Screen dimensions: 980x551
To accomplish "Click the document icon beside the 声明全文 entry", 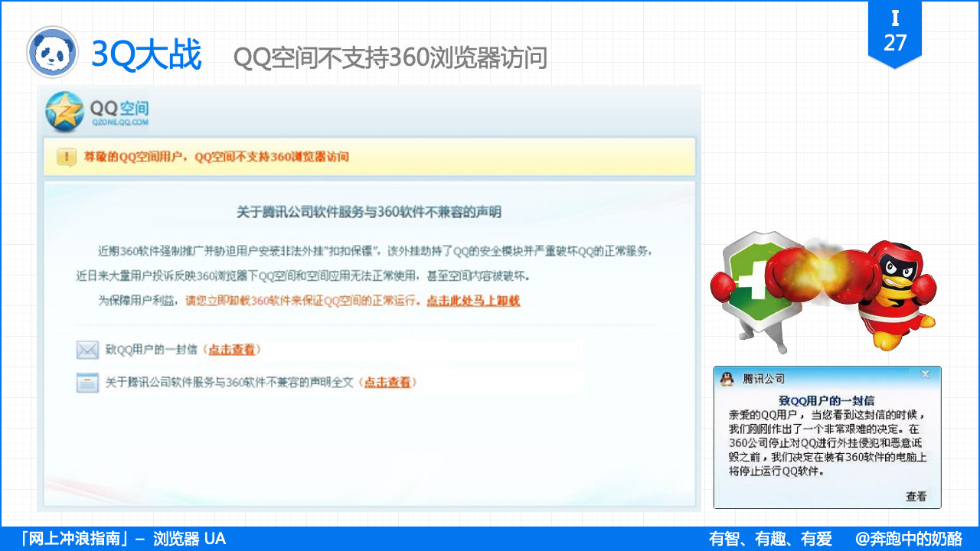I will tap(87, 381).
